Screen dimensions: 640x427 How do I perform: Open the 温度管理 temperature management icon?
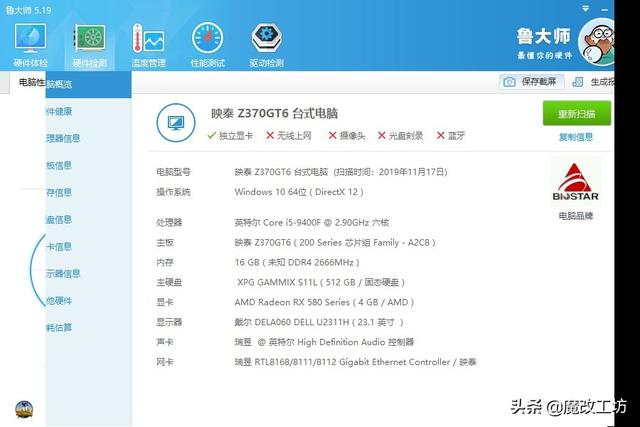point(149,44)
